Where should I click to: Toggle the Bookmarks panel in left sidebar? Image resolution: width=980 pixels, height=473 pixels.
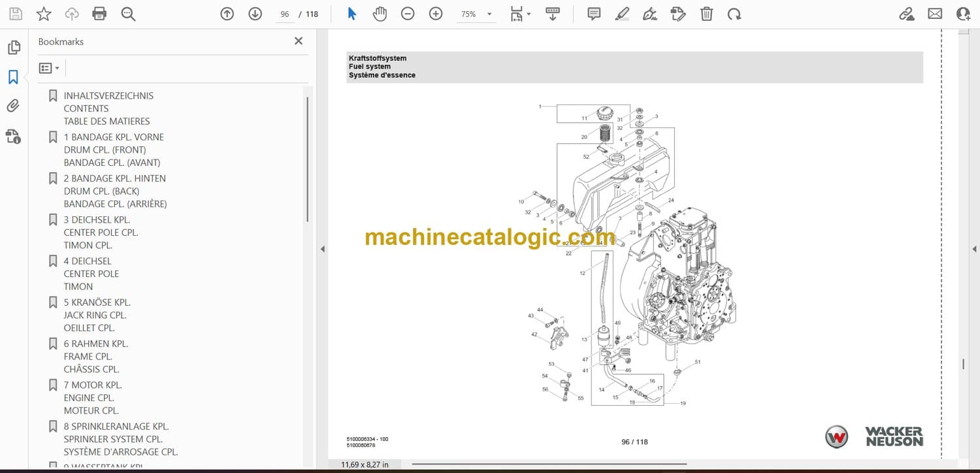(x=13, y=77)
